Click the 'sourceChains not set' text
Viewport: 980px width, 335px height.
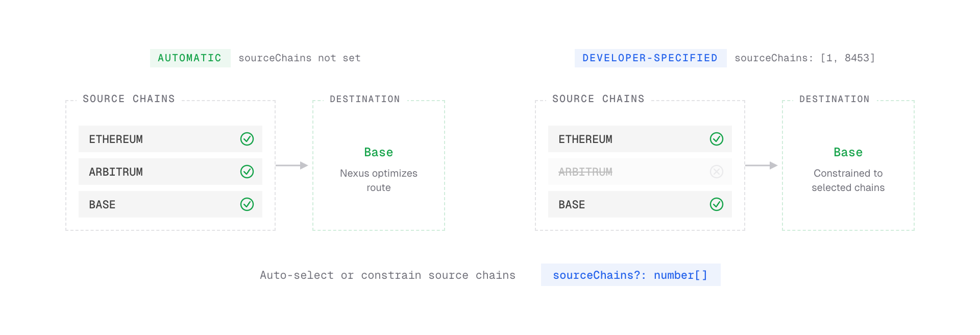click(300, 58)
